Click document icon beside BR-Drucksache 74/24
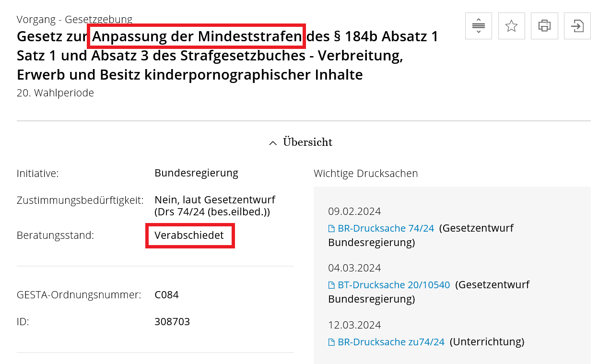610x364 pixels. pyautogui.click(x=331, y=229)
